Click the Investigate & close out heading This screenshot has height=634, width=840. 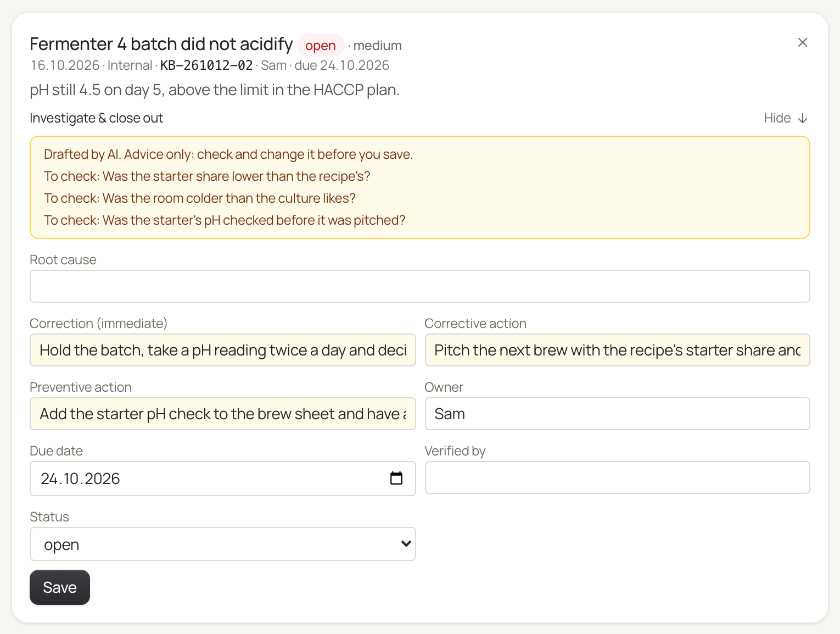coord(96,118)
